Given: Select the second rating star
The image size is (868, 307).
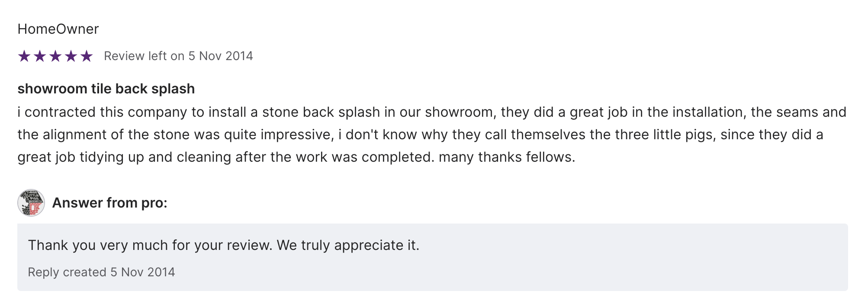Looking at the screenshot, I should pos(40,56).
